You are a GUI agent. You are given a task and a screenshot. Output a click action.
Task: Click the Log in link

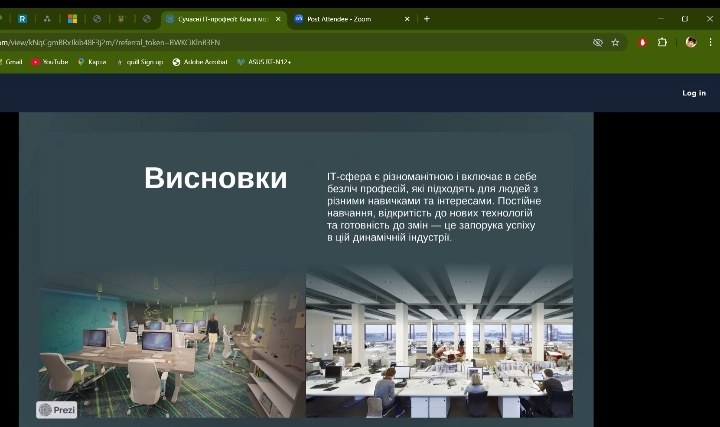(694, 93)
